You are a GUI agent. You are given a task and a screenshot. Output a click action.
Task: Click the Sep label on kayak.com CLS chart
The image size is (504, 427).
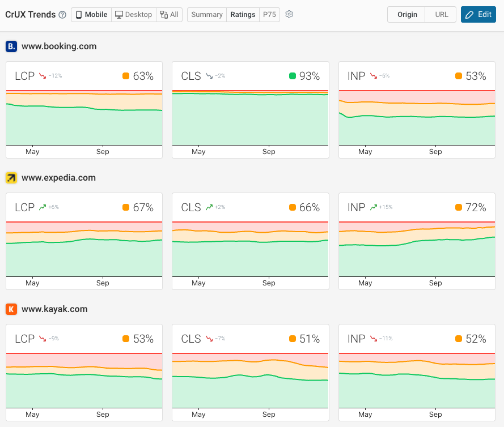coord(269,414)
